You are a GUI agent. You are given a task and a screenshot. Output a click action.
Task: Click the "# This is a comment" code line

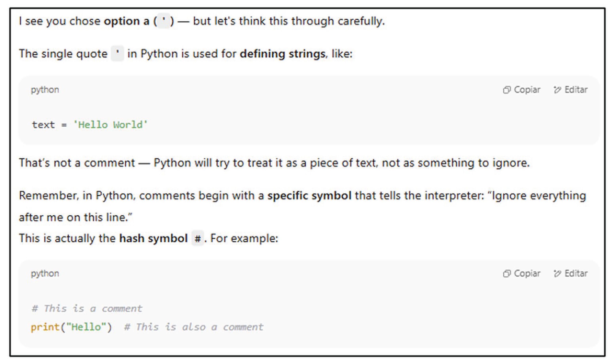(87, 308)
